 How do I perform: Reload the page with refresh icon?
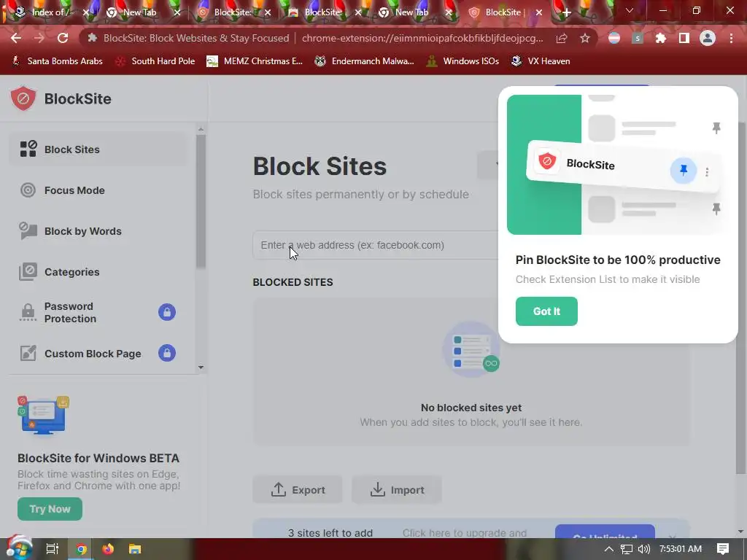tap(63, 38)
